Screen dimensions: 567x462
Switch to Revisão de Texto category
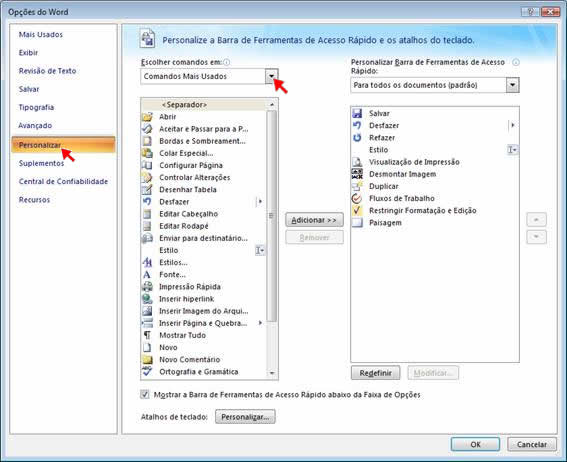click(47, 71)
